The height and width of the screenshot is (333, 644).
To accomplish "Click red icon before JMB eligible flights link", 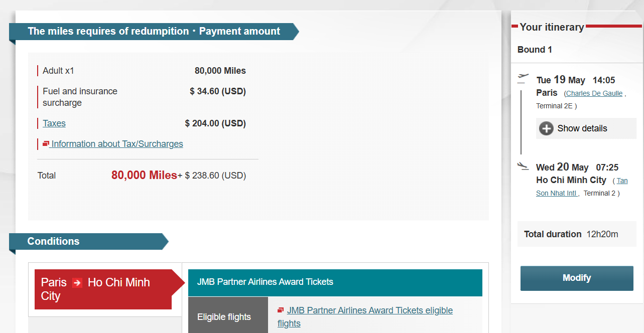I will pos(281,310).
